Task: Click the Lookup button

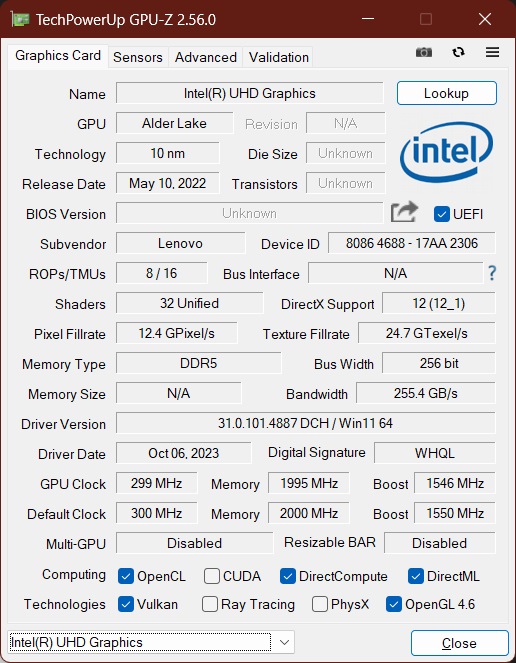Action: pos(447,93)
